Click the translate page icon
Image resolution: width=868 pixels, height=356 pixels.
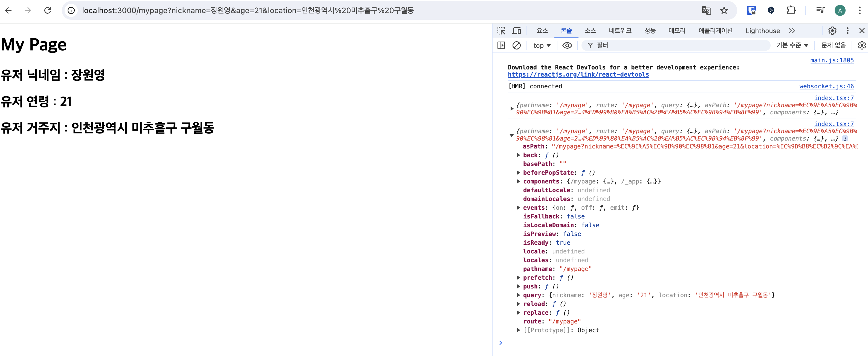tap(706, 10)
